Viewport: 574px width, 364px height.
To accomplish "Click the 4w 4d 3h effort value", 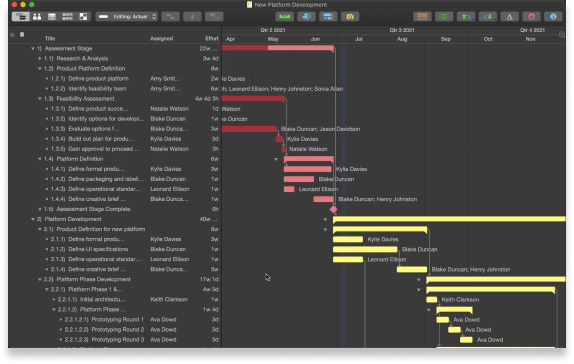I will coord(207,99).
